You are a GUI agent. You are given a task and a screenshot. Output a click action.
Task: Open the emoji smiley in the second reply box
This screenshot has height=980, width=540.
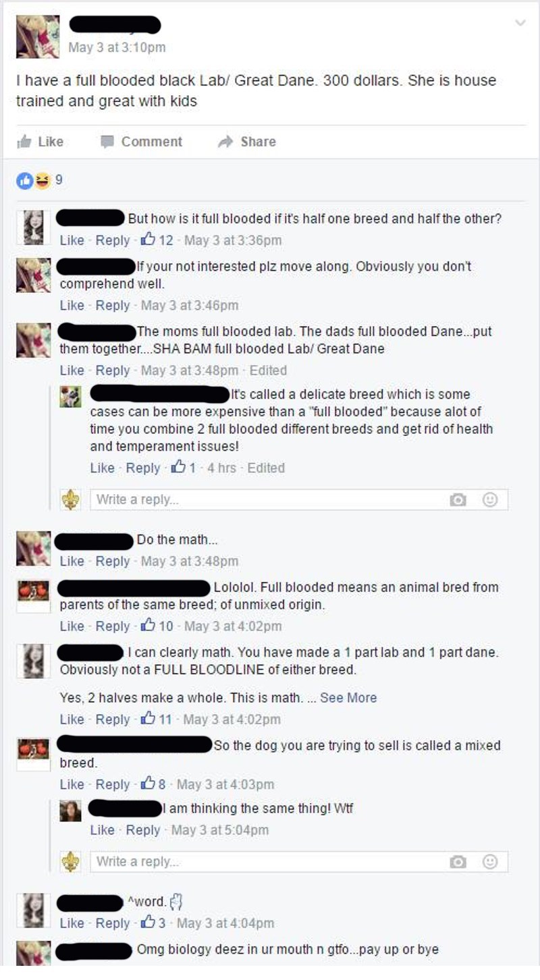tap(490, 862)
